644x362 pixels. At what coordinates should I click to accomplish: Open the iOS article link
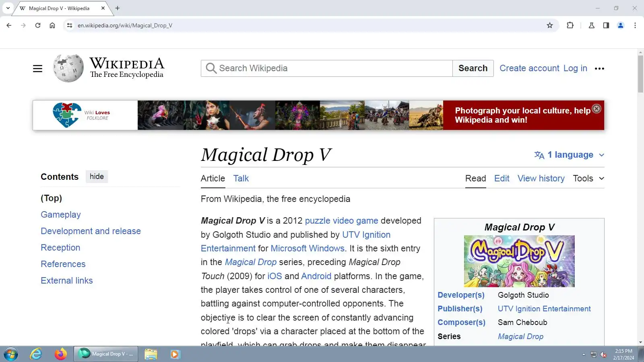coord(275,276)
